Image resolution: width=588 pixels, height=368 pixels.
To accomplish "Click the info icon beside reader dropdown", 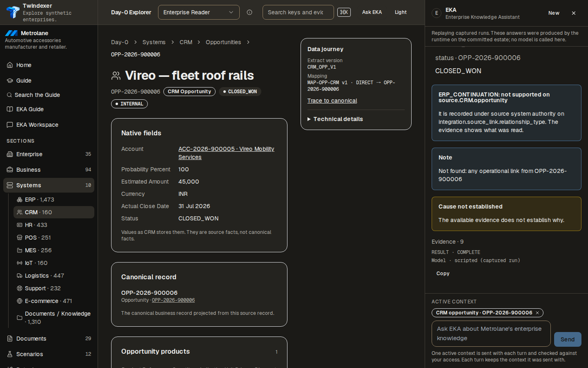I will tap(249, 12).
